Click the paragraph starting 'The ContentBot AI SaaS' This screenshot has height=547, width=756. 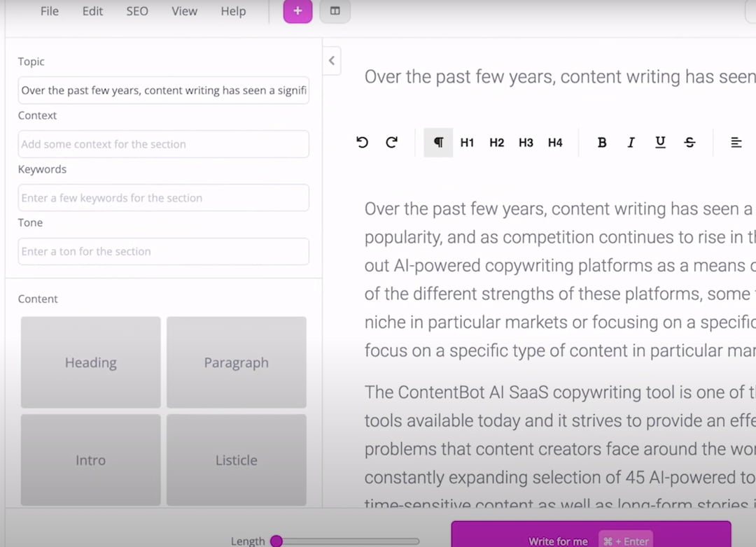pos(560,448)
